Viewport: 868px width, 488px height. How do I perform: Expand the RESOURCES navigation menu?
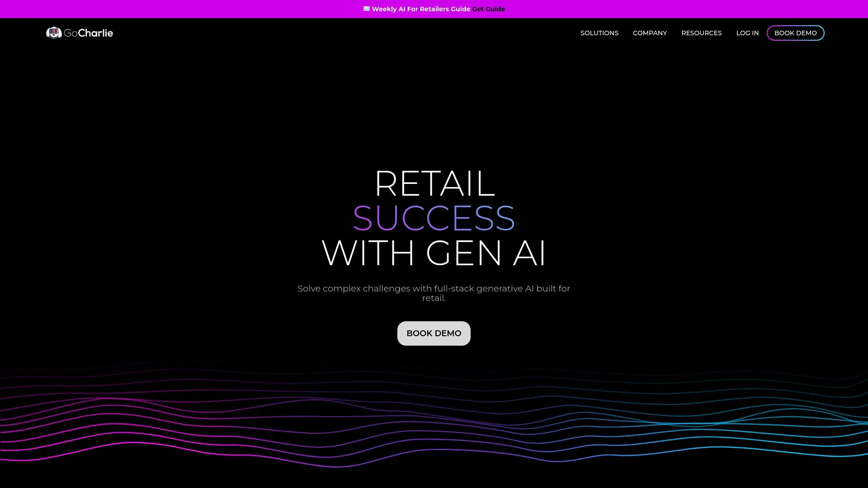click(x=701, y=33)
